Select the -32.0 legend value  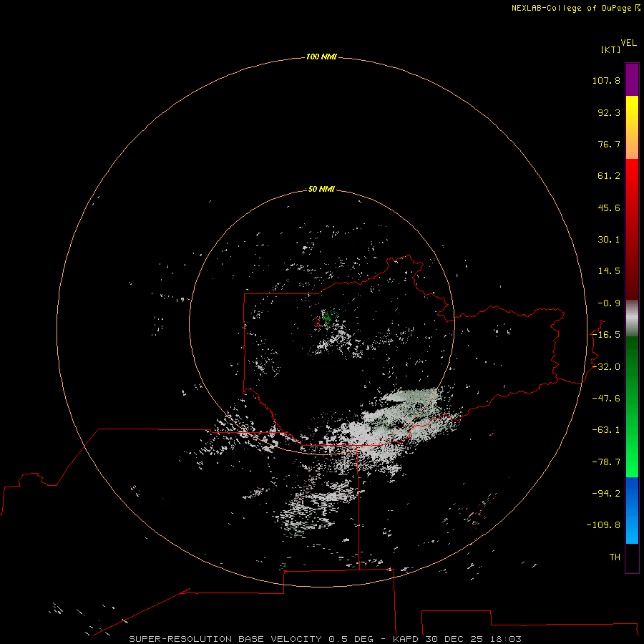(606, 367)
